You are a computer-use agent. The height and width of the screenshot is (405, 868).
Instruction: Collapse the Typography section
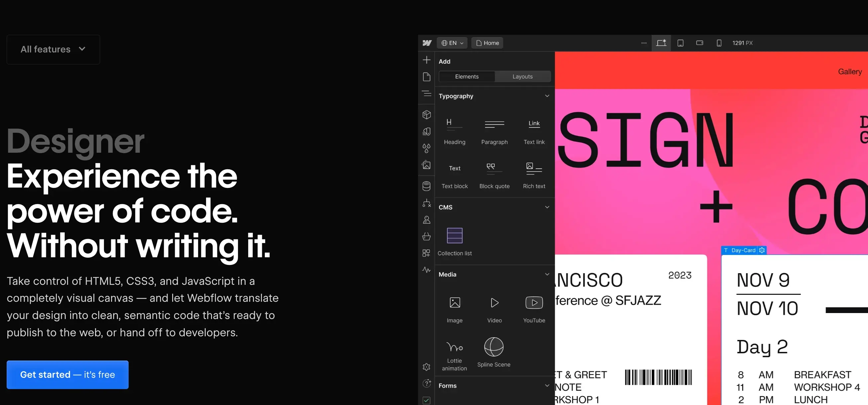547,96
